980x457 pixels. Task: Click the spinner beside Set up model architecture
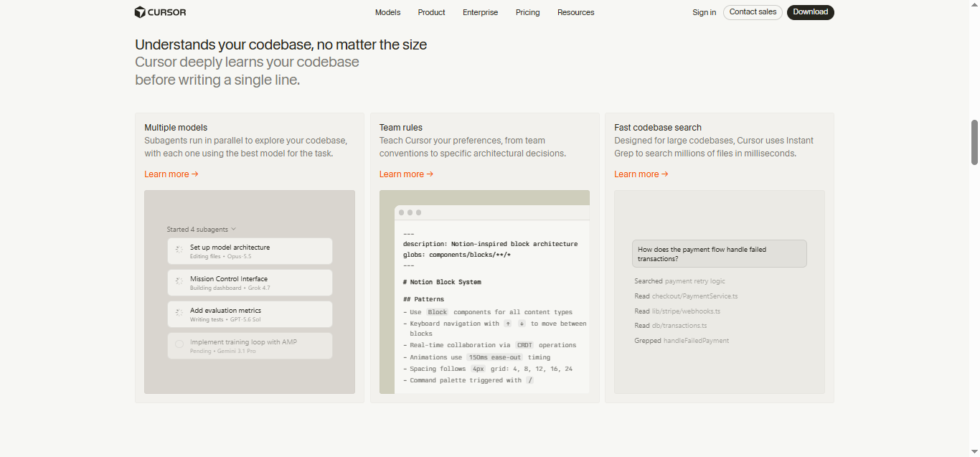179,250
